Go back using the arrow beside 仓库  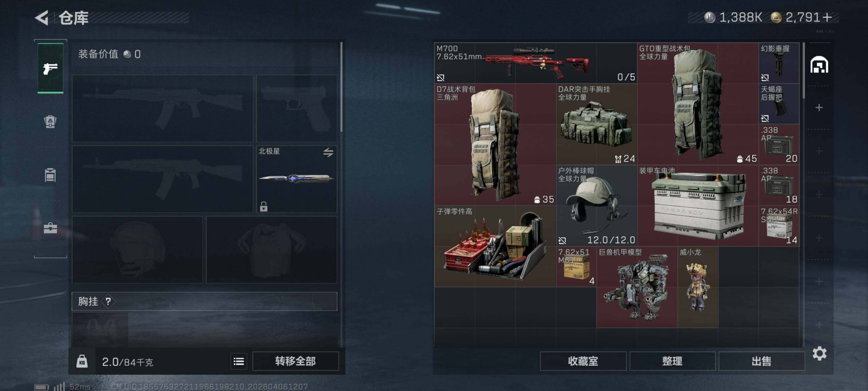[x=42, y=18]
